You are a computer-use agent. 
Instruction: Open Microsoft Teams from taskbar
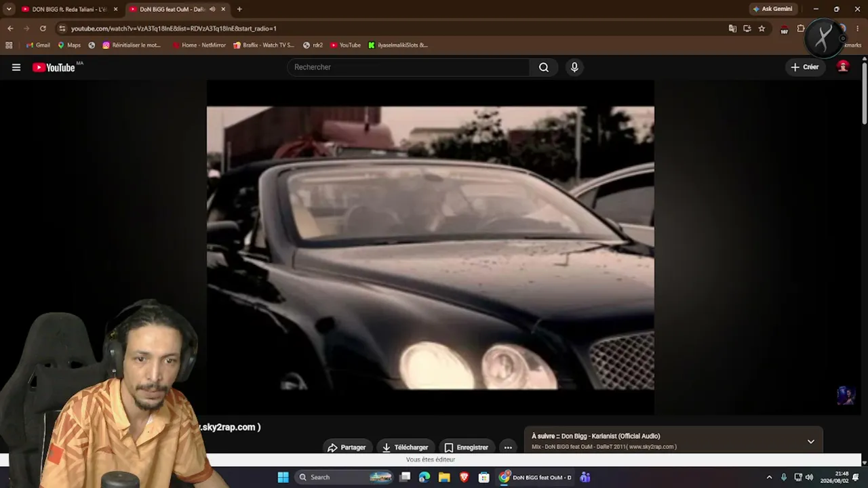pyautogui.click(x=585, y=477)
